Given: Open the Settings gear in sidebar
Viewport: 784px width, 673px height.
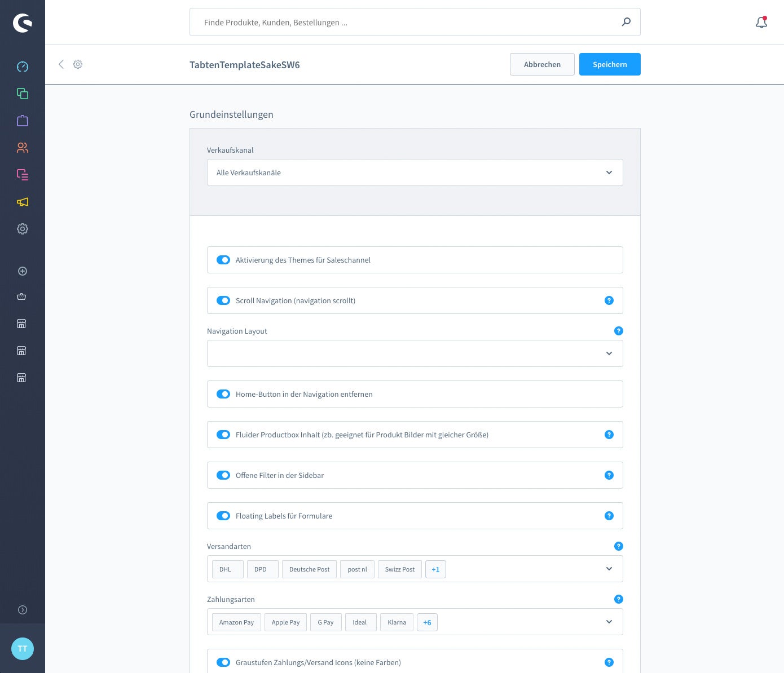Looking at the screenshot, I should pyautogui.click(x=23, y=229).
